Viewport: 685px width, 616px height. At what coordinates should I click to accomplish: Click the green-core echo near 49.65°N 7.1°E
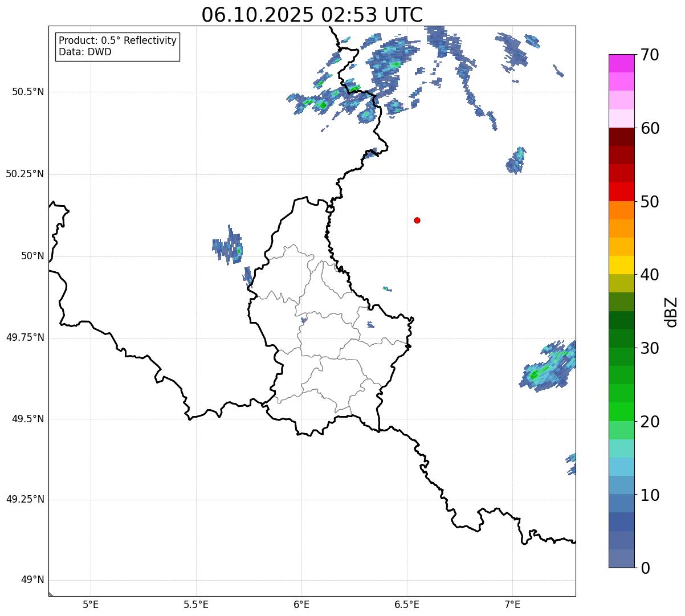[x=548, y=367]
